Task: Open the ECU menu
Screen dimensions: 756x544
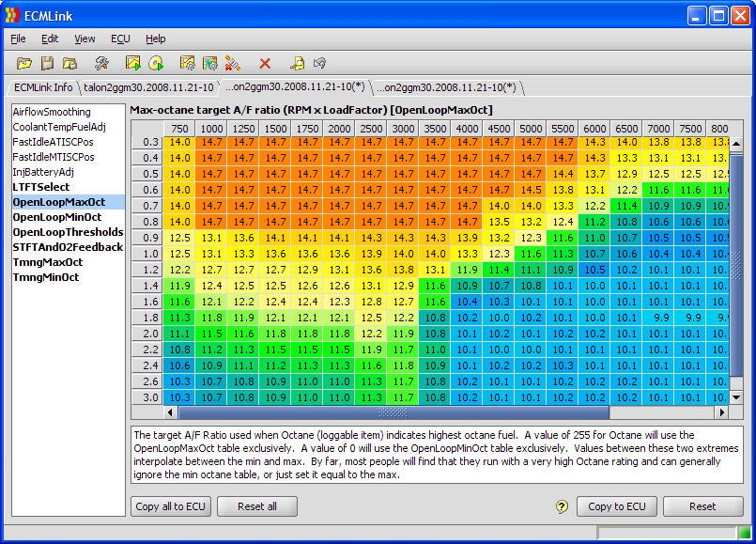Action: 120,39
